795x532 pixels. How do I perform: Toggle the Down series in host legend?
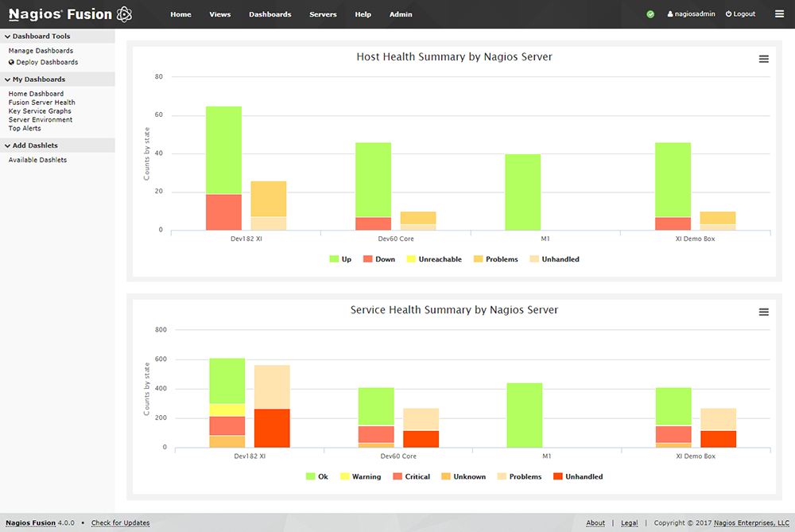(379, 259)
